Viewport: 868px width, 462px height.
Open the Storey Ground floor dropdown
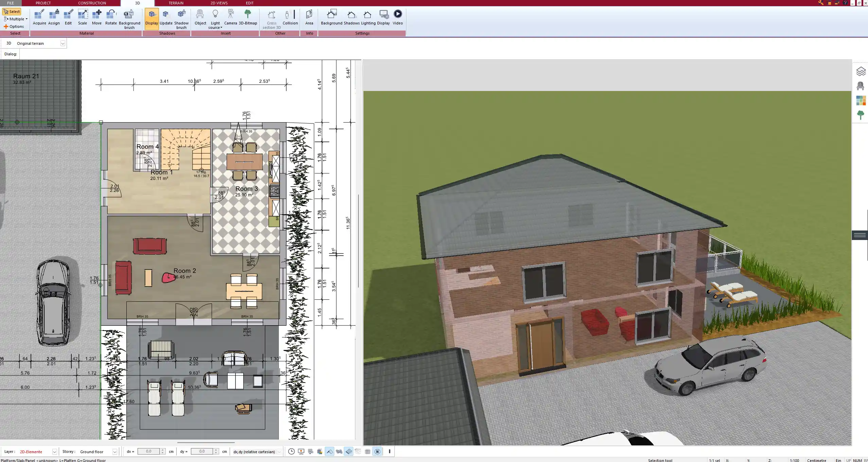pos(115,452)
